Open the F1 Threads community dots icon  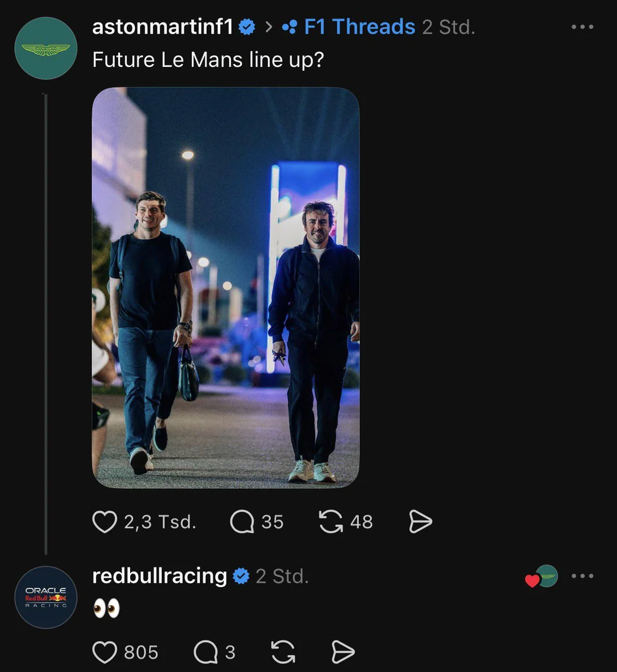(290, 27)
